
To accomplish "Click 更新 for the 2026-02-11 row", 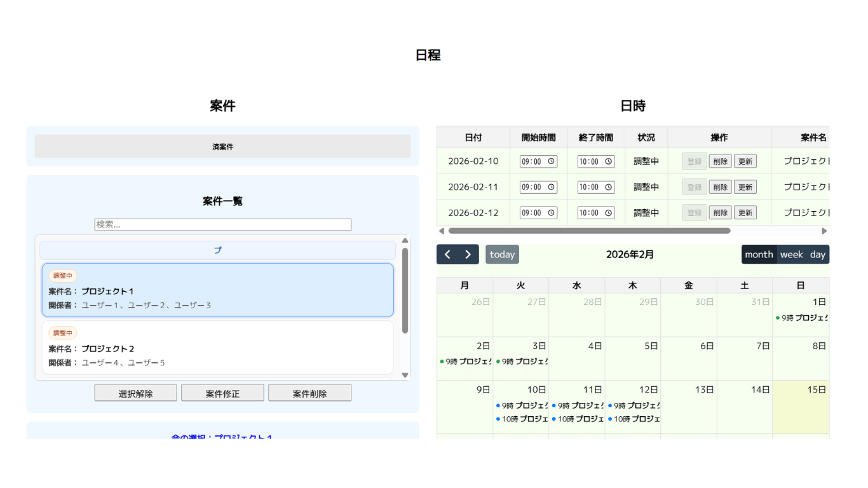I will pos(745,187).
